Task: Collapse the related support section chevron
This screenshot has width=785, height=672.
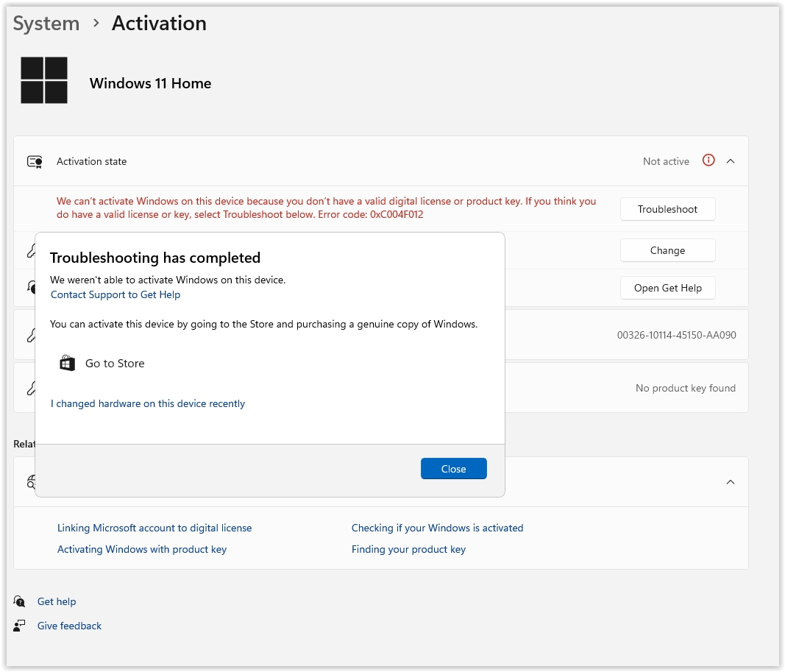Action: click(x=731, y=482)
